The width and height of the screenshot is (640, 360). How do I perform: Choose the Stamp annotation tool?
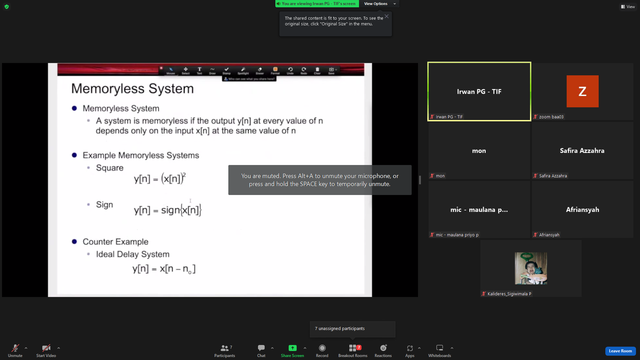pyautogui.click(x=227, y=70)
